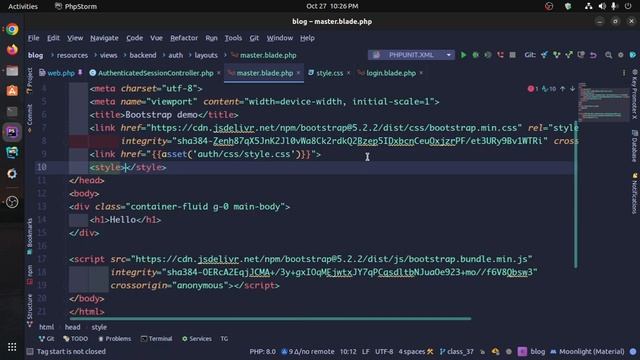Toggle tool window bars with bottom-left square icon
The width and height of the screenshot is (640, 360).
coord(30,351)
